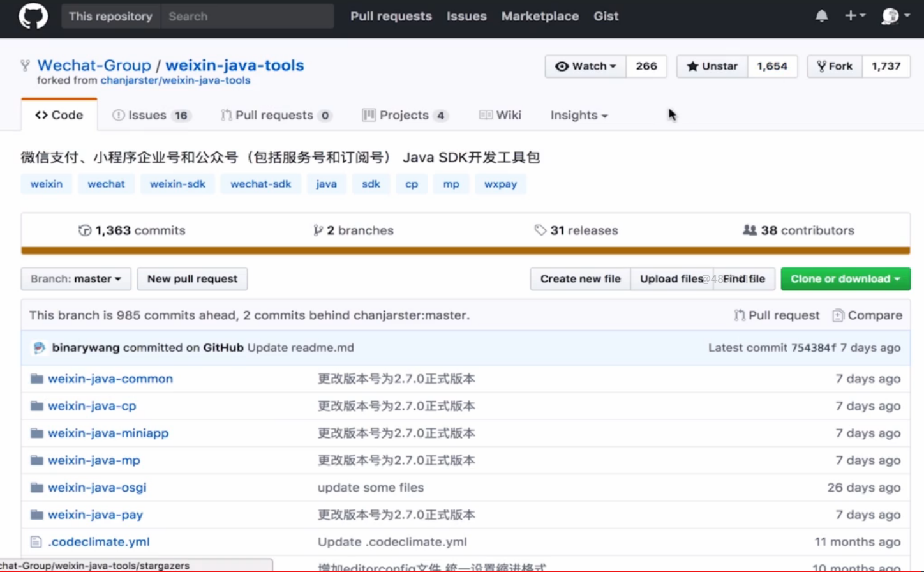View the 266 watchers count
The height and width of the screenshot is (572, 924).
646,66
